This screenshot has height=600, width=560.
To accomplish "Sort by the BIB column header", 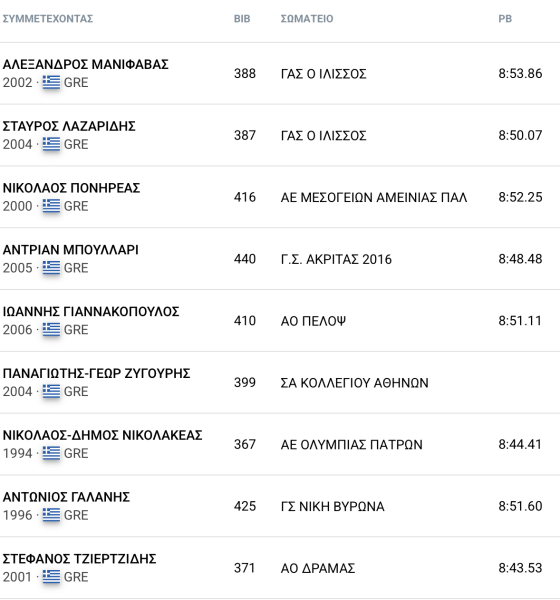I will [242, 18].
